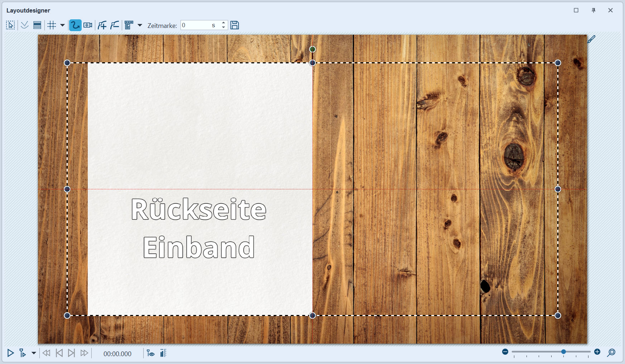Click the "Rückseite" outlined text

coord(199,209)
